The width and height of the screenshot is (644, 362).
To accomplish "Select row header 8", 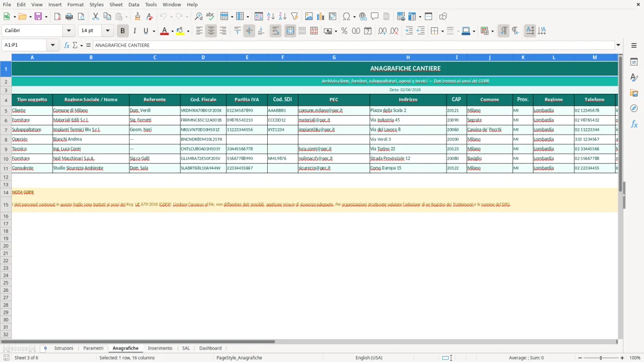I will tap(6, 139).
